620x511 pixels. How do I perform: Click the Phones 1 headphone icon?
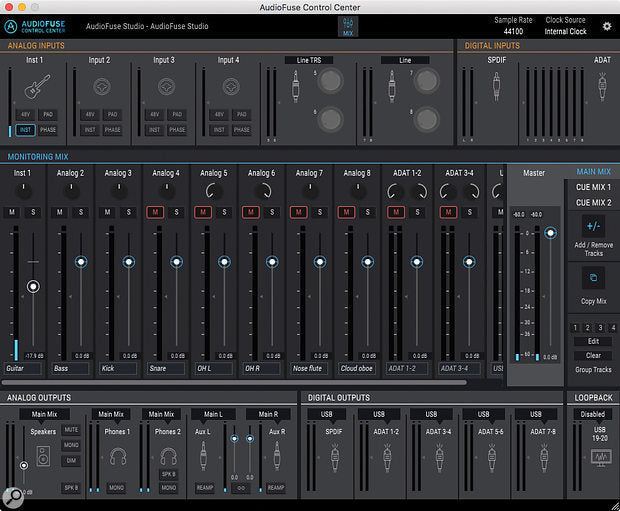tap(118, 456)
